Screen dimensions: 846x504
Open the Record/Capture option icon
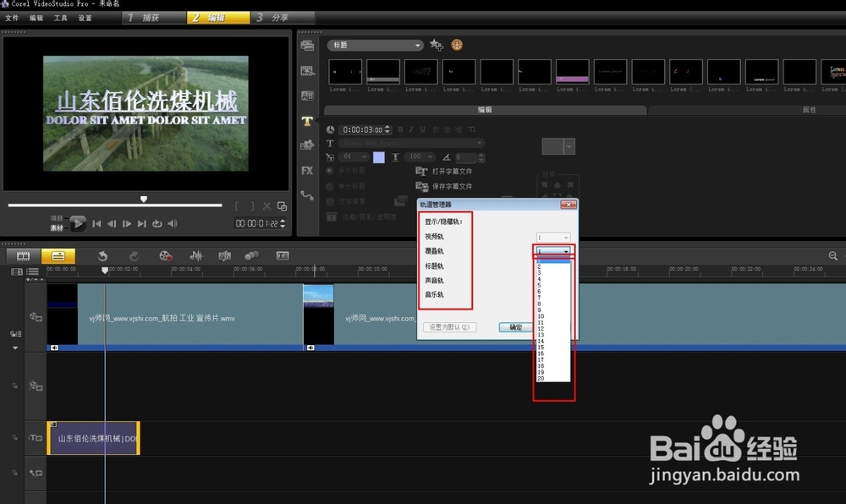(x=166, y=255)
